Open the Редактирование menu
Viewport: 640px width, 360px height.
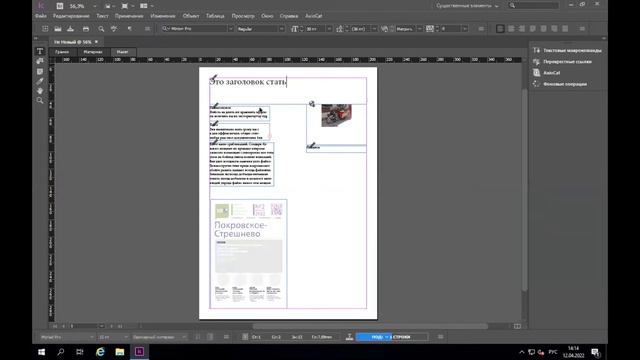[71, 16]
